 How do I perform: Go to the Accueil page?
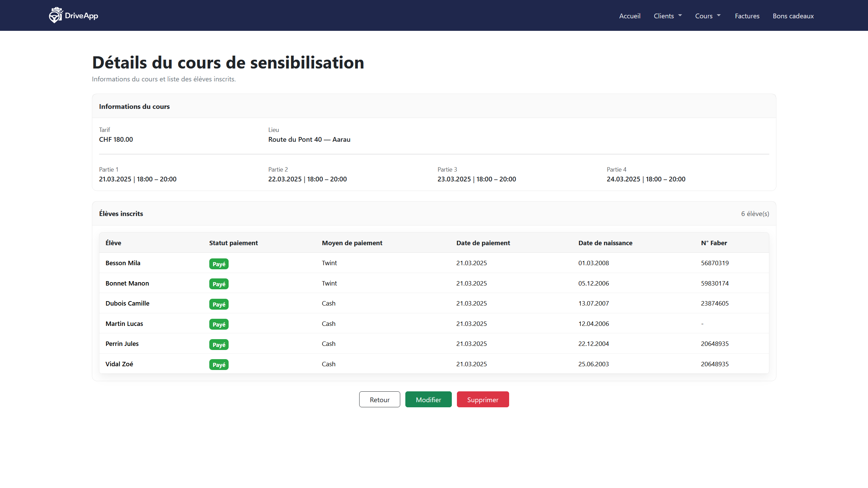click(630, 16)
